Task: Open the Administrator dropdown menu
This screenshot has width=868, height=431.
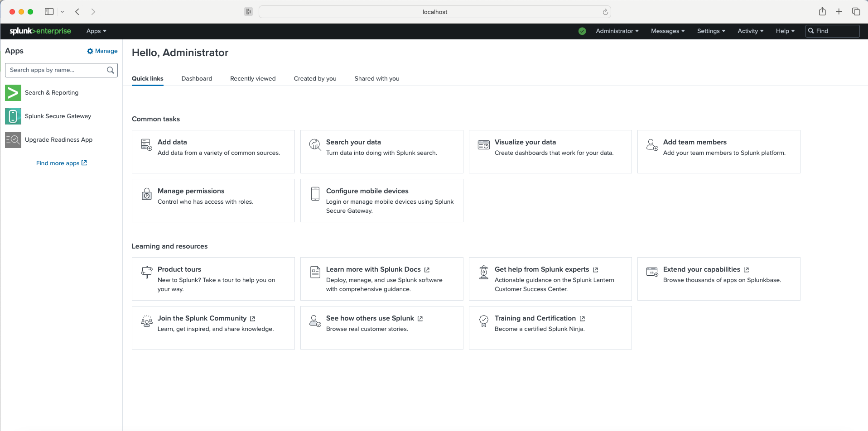Action: [x=617, y=31]
